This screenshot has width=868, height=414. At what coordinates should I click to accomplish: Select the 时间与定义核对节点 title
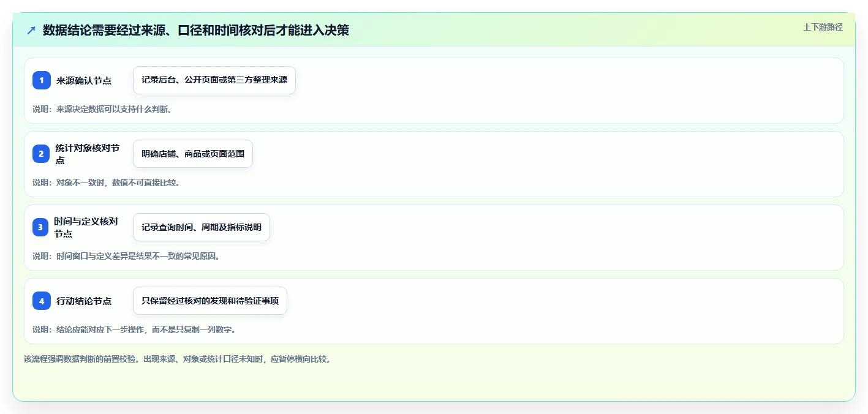tap(86, 227)
